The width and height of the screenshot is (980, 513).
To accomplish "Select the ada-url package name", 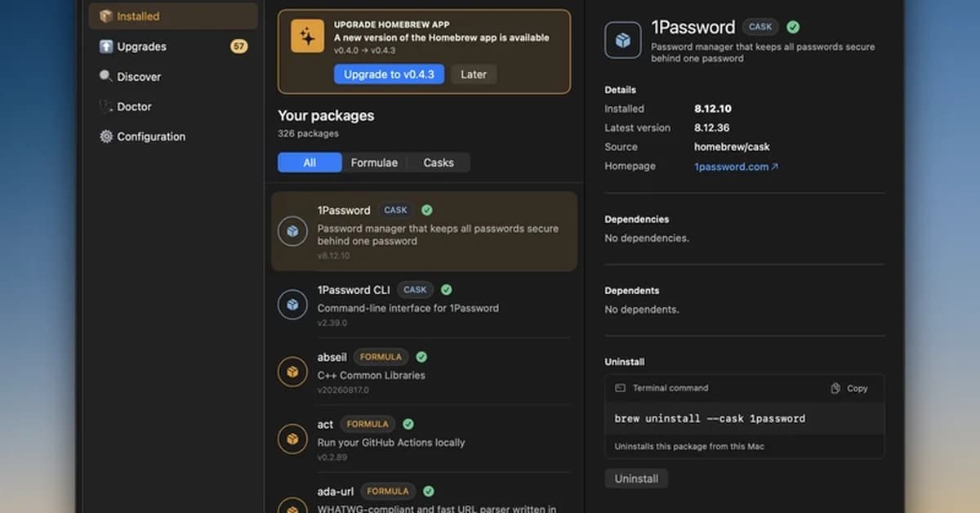I will point(336,492).
